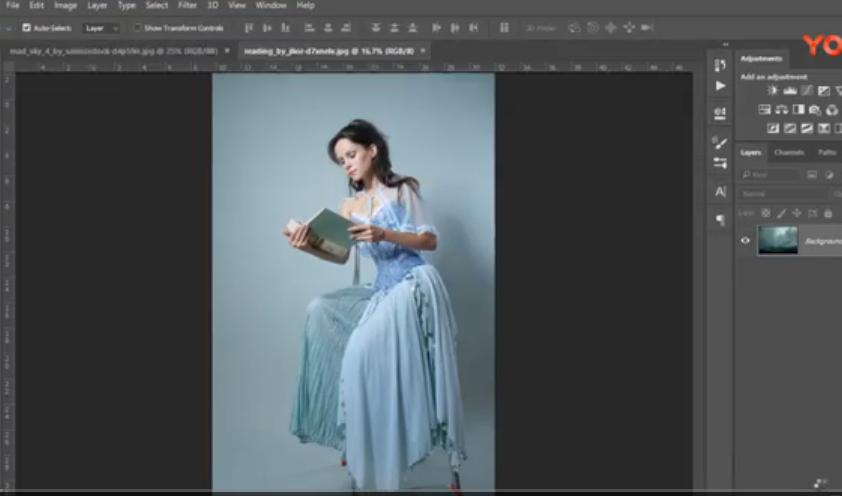
Task: Add a Channel Mixer adjustment
Action: [832, 110]
